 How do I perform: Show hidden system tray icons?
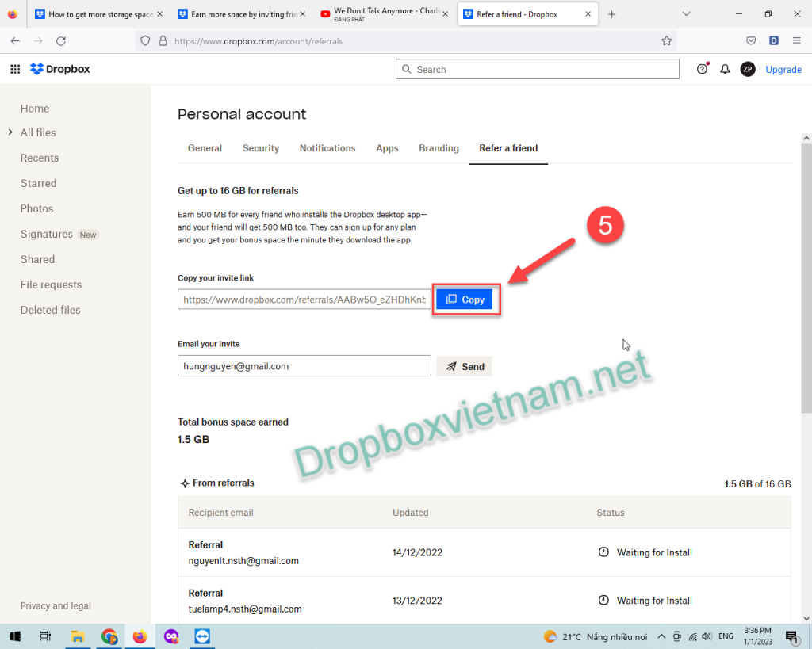(x=661, y=636)
